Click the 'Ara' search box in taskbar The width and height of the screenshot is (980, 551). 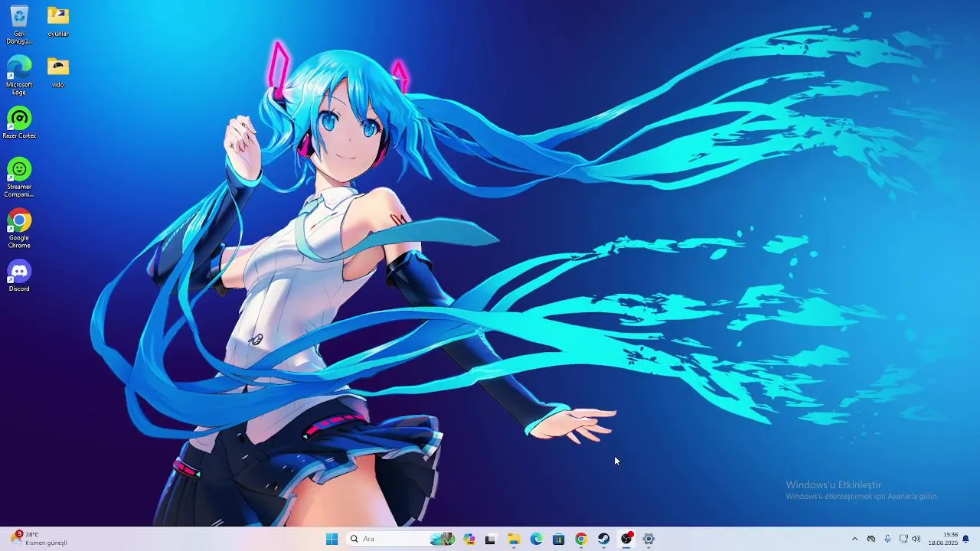[402, 539]
